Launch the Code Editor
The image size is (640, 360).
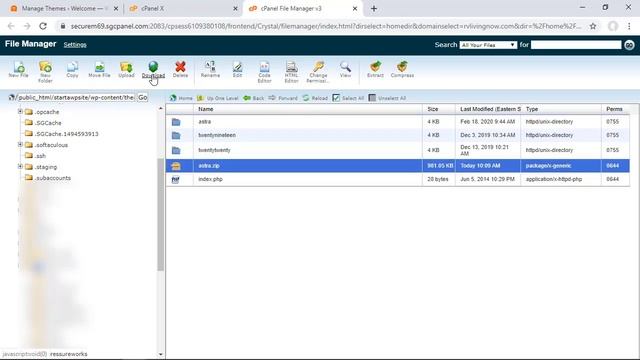tap(264, 72)
